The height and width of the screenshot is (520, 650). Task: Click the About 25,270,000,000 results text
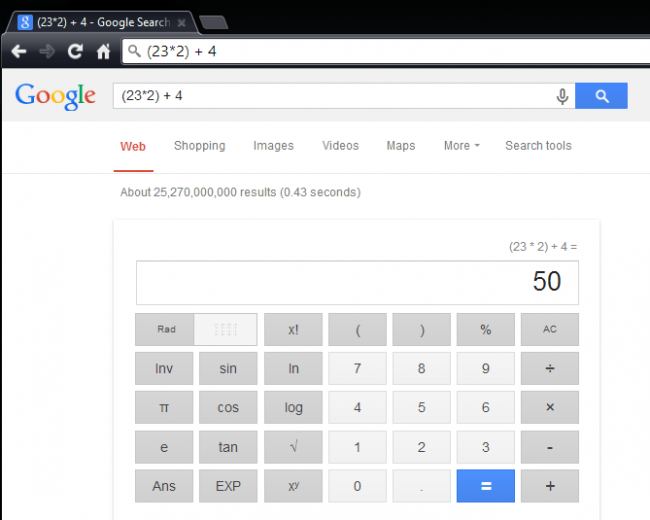click(x=240, y=192)
